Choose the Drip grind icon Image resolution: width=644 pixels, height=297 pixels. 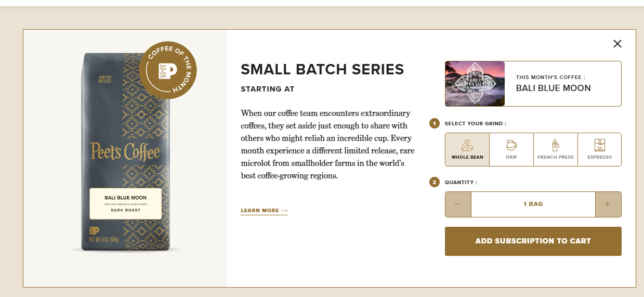511,149
